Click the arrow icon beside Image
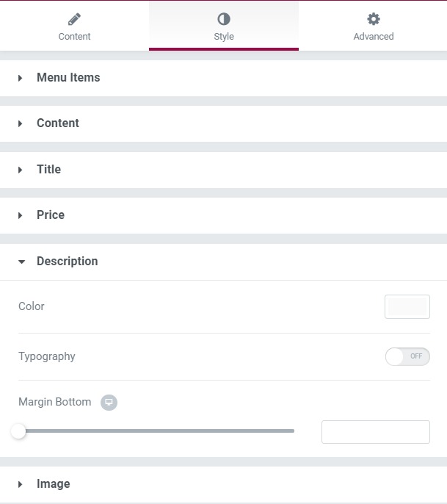447x504 pixels. 21,484
